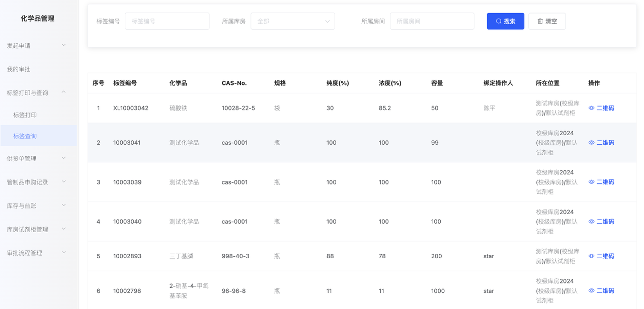Click the 硫酸铁 chemical name cell
Screen dimensions: 644x309
[x=178, y=108]
